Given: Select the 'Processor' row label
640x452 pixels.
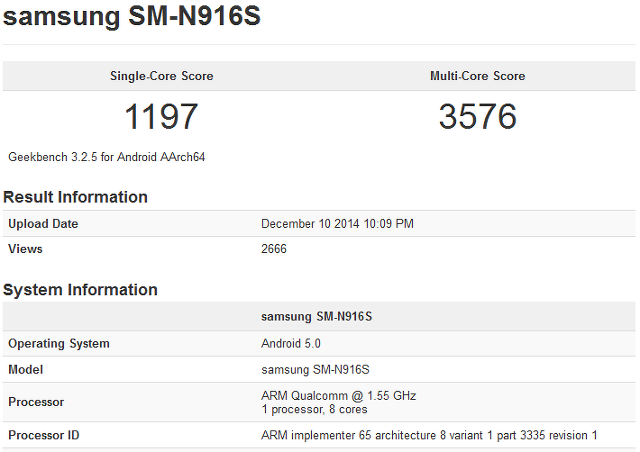Looking at the screenshot, I should [36, 402].
